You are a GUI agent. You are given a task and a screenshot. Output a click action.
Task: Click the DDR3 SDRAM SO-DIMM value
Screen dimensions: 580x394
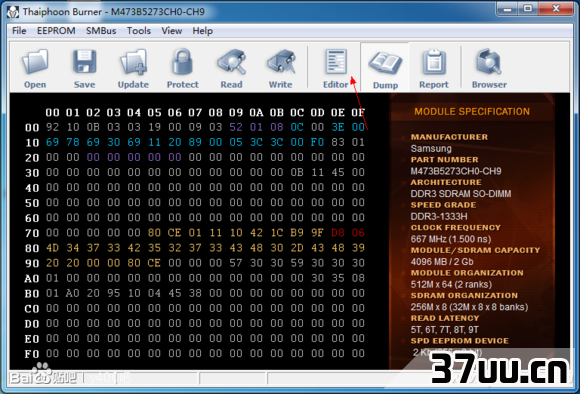[x=461, y=194]
